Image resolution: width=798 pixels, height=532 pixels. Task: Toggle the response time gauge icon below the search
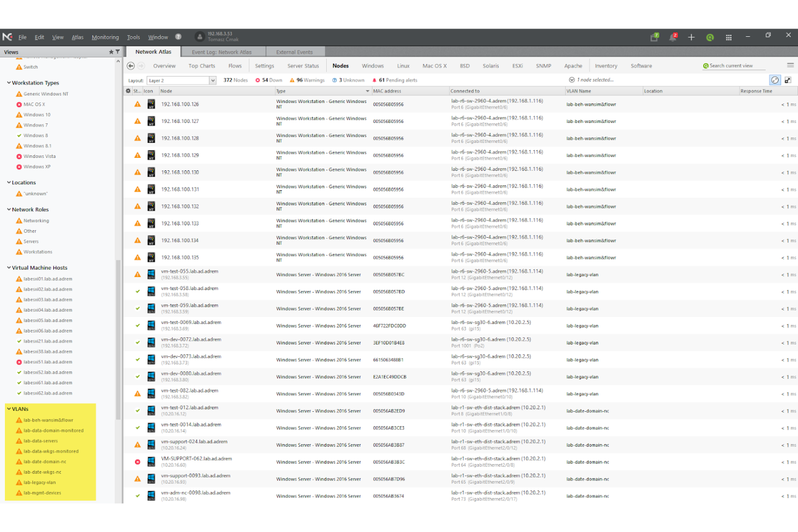click(775, 80)
